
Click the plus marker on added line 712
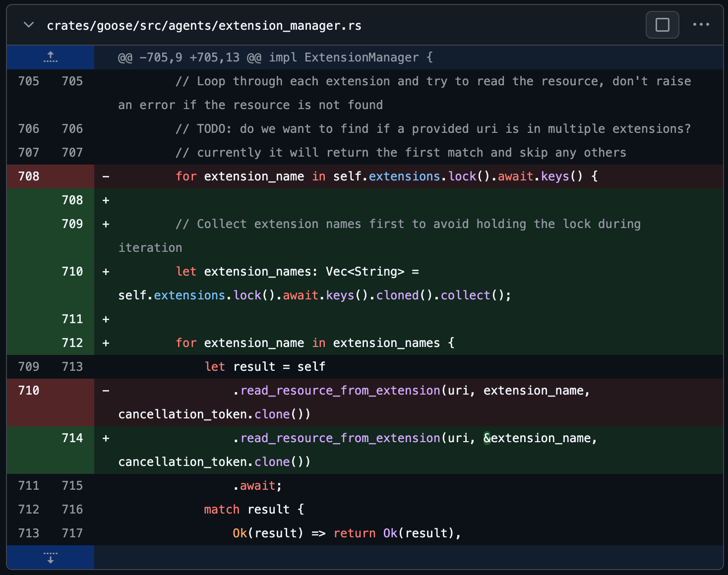(x=106, y=343)
